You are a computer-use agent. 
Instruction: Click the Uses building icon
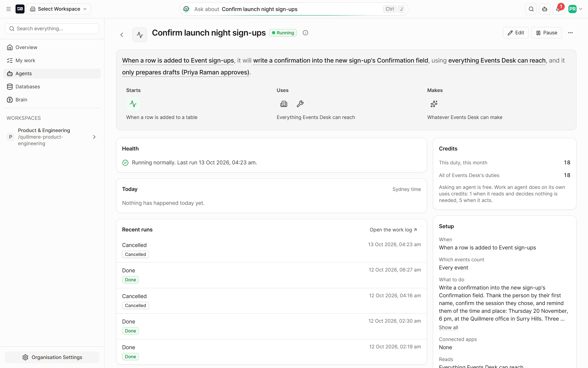[x=284, y=104]
